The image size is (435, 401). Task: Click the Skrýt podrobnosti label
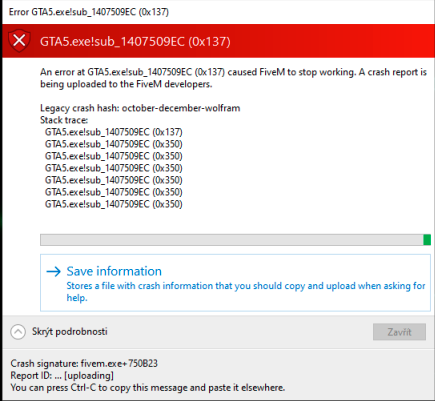point(70,332)
